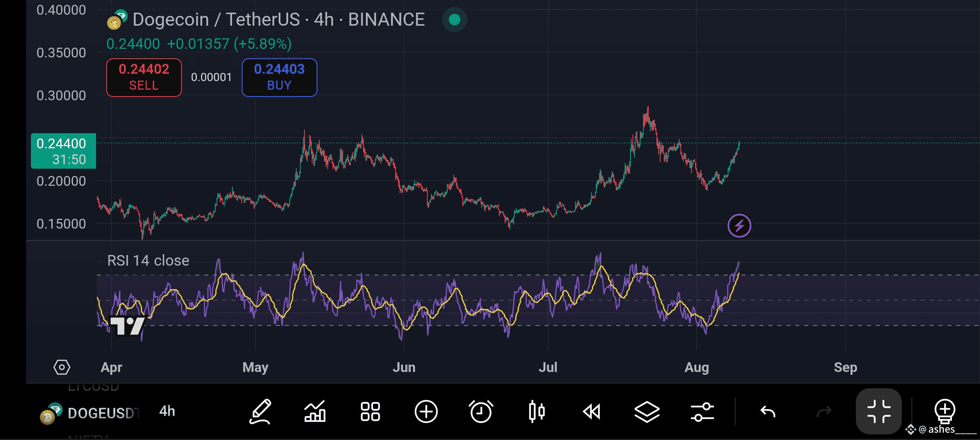Screen dimensions: 980x440
Task: Select the drawing pencil tool
Action: 260,411
